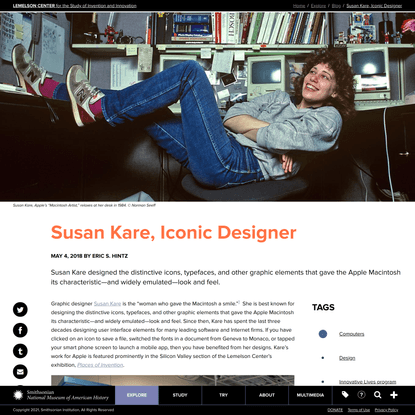Click the Lemelson Center header link
Viewport: 415px width, 415px height.
coord(75,6)
